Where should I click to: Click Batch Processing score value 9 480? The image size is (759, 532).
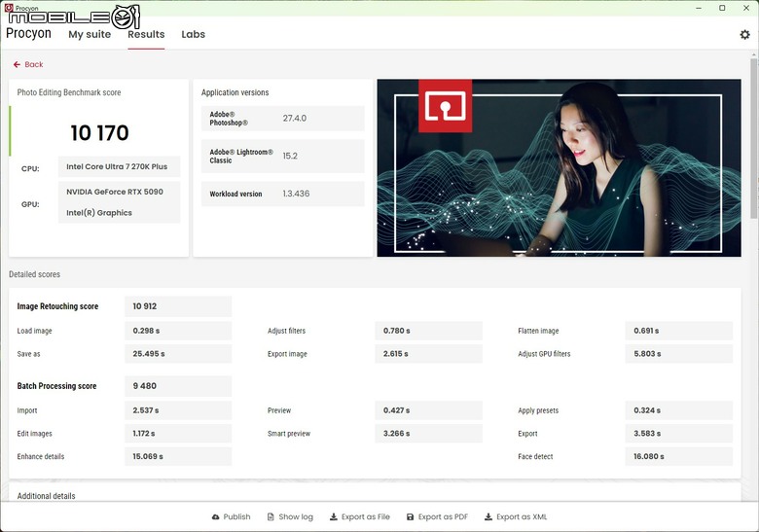pos(178,386)
